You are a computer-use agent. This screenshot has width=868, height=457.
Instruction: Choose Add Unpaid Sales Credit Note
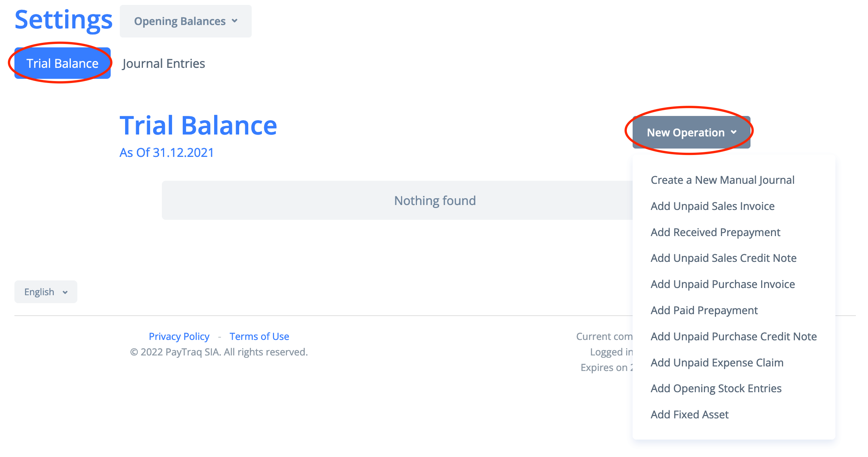coord(723,258)
